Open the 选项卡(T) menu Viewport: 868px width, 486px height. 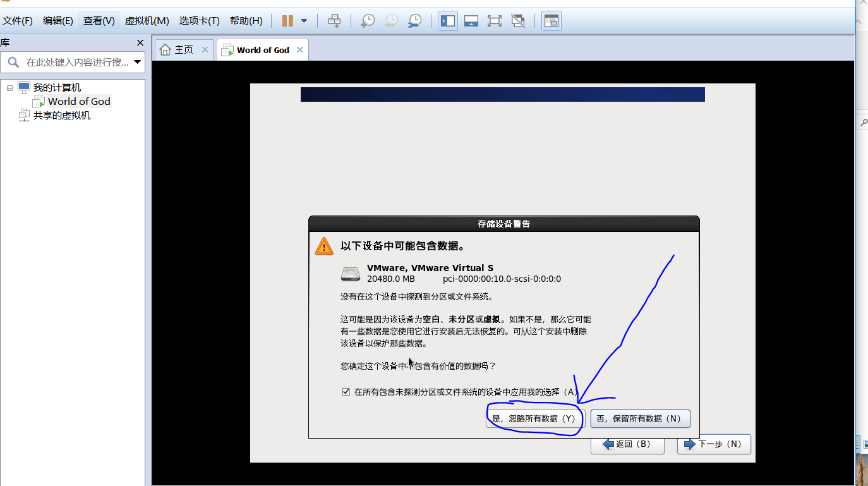click(x=199, y=21)
